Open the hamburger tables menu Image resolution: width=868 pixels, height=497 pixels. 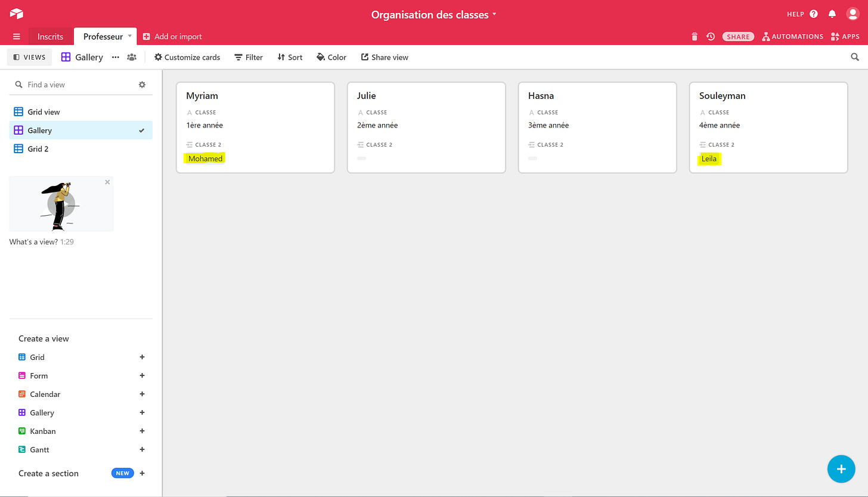(17, 36)
